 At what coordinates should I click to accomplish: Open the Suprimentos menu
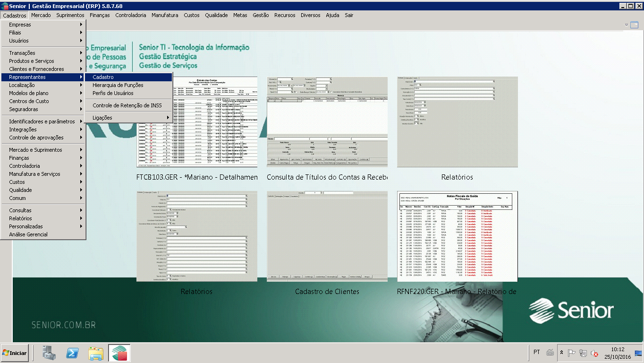pos(70,15)
